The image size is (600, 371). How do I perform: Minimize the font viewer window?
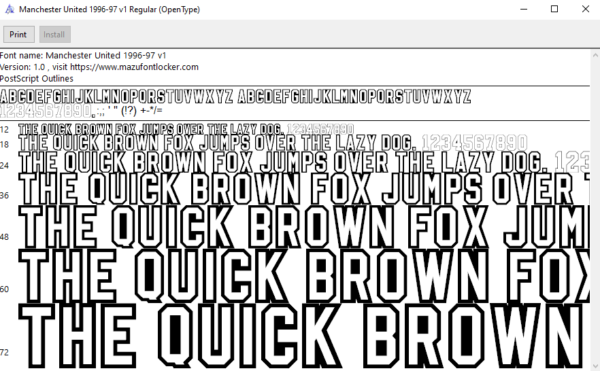tap(524, 9)
